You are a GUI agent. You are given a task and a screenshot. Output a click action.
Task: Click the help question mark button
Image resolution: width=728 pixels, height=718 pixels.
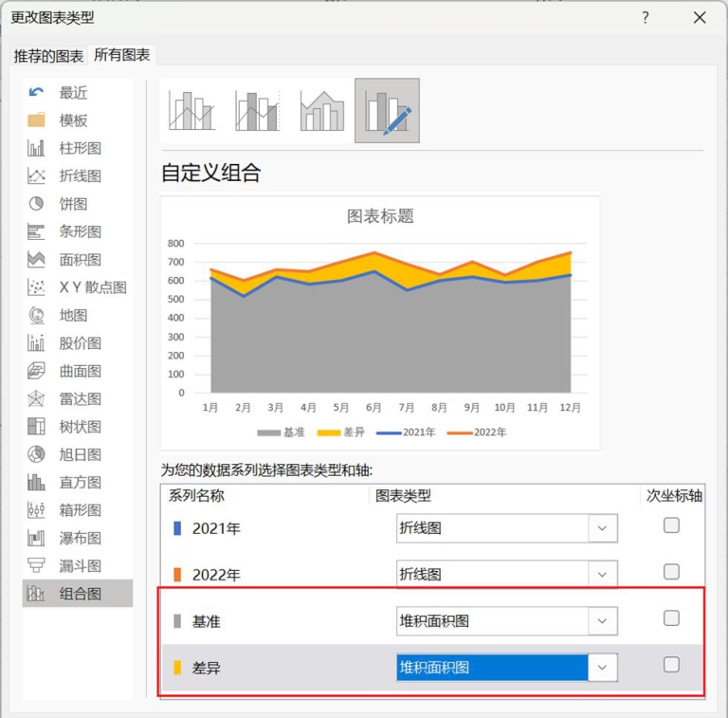click(646, 18)
